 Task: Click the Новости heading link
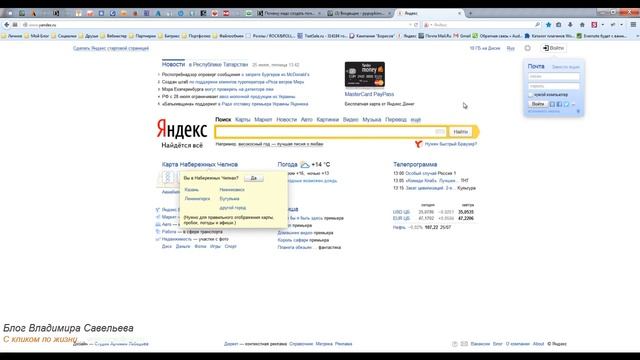(173, 64)
